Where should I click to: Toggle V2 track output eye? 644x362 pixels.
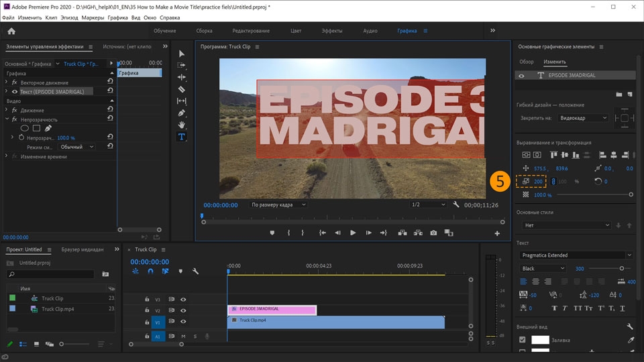183,310
